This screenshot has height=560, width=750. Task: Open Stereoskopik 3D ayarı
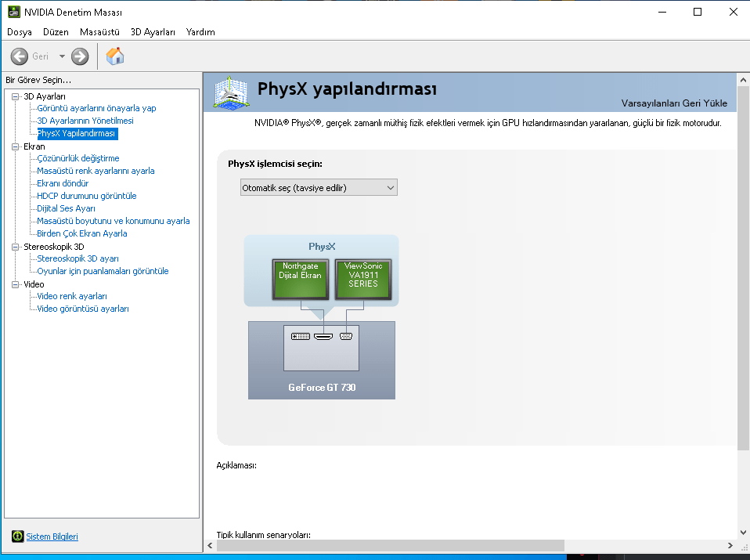pyautogui.click(x=78, y=258)
